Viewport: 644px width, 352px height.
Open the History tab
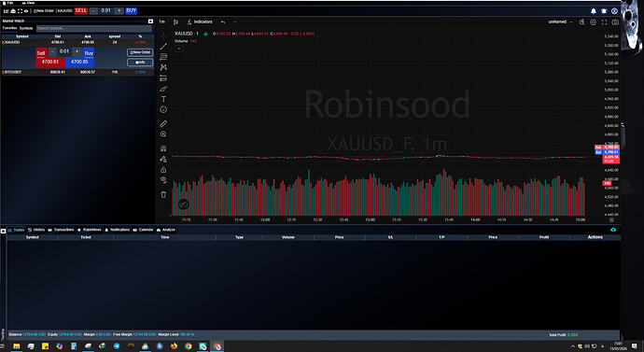[x=36, y=230]
